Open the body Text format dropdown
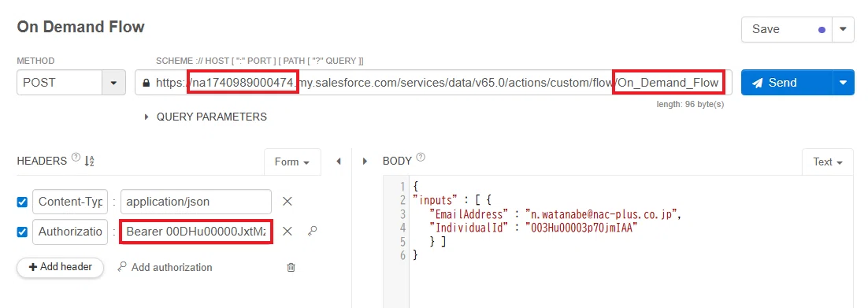The height and width of the screenshot is (308, 868). click(828, 161)
